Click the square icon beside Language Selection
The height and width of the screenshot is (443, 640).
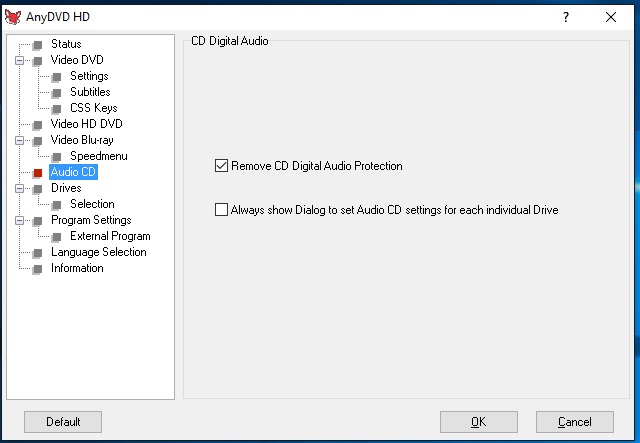coord(38,252)
